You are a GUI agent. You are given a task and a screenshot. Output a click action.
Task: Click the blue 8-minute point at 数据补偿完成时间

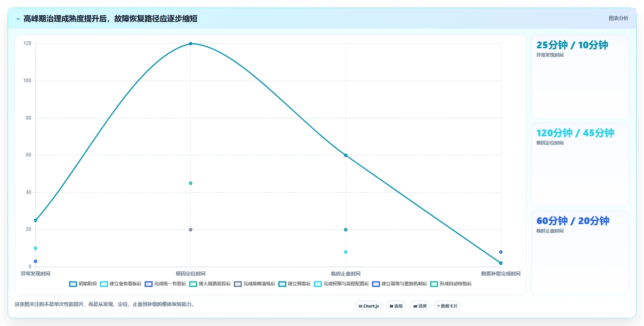[501, 252]
